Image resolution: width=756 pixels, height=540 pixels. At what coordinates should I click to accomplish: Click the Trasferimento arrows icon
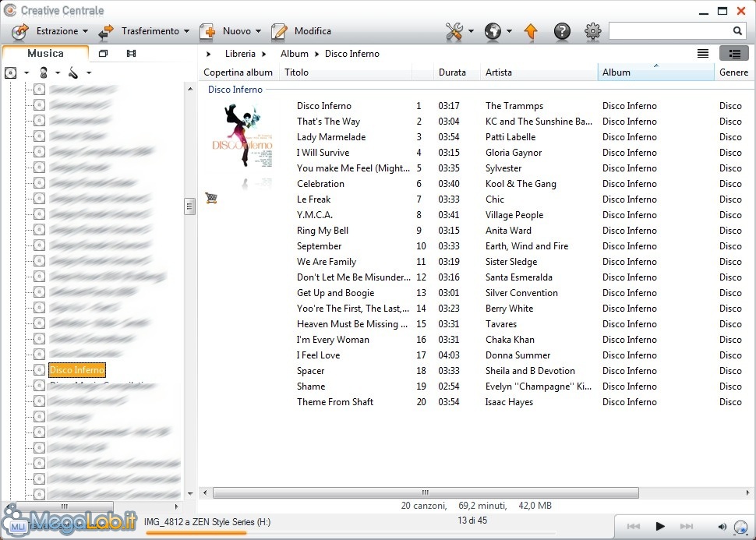tap(106, 31)
